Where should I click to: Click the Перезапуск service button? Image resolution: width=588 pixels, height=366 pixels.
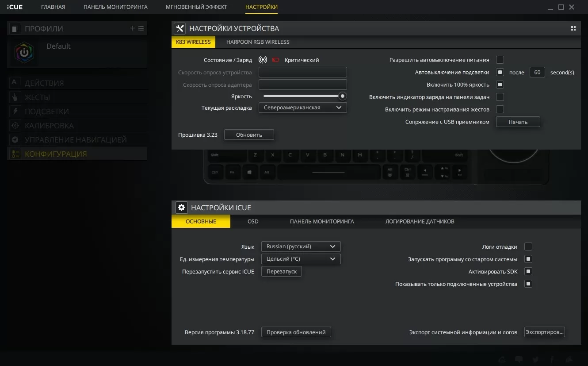pyautogui.click(x=282, y=271)
